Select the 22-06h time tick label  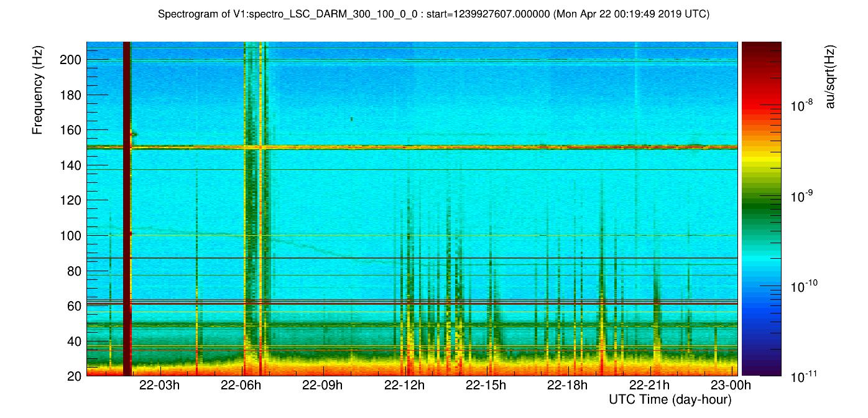(x=241, y=385)
